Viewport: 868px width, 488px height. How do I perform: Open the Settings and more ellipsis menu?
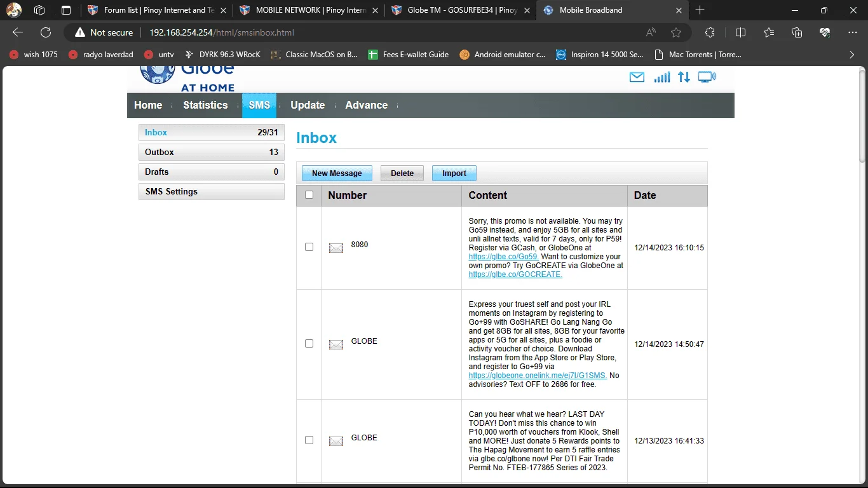pos(853,32)
